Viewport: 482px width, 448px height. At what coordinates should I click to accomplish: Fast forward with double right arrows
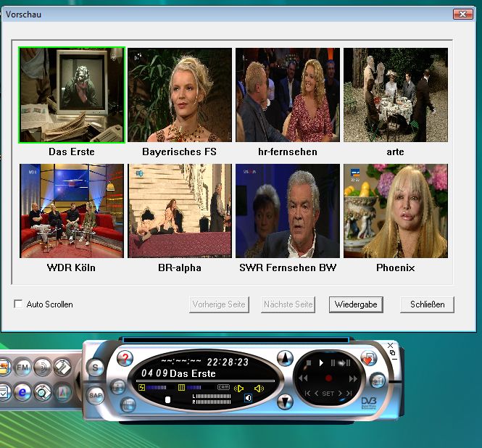[x=353, y=378]
